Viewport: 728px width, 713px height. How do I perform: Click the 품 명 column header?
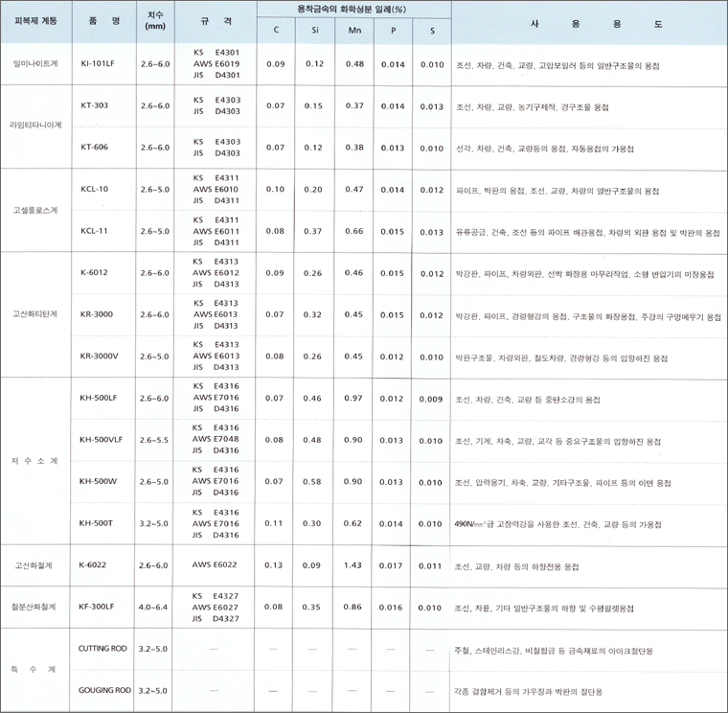[104, 21]
